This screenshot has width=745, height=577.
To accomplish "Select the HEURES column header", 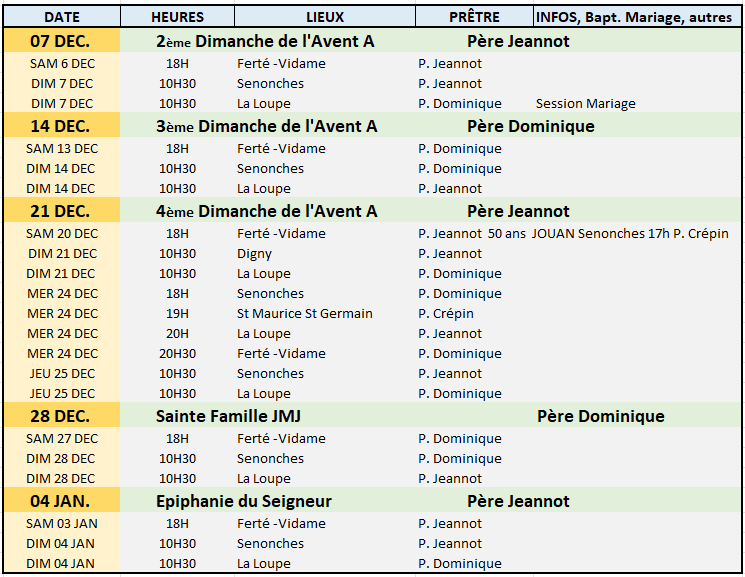I will click(177, 17).
